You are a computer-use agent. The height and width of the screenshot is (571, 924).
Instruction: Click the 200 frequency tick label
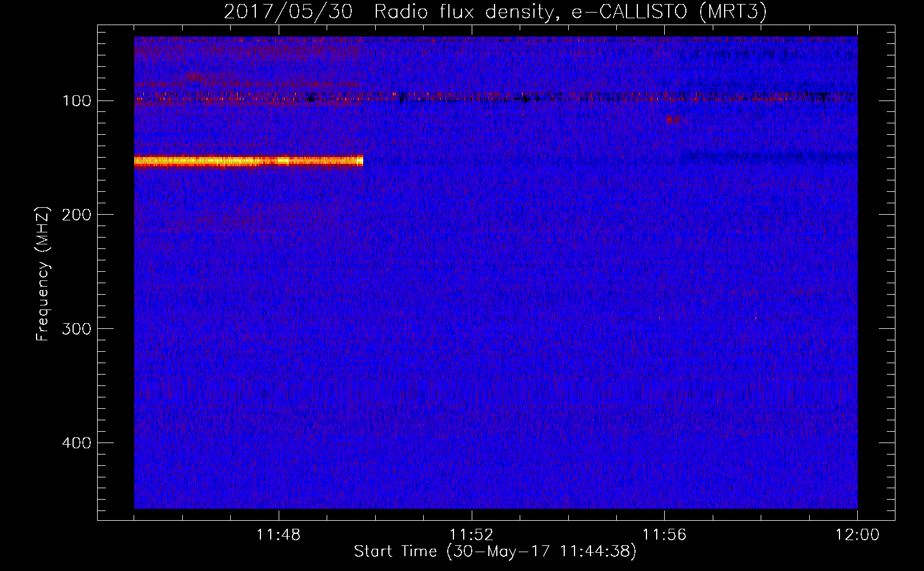point(77,215)
